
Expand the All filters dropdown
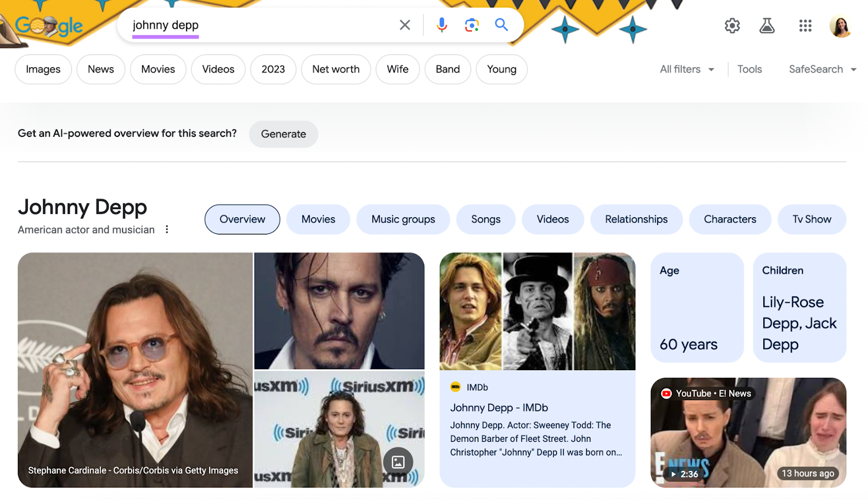pyautogui.click(x=685, y=69)
